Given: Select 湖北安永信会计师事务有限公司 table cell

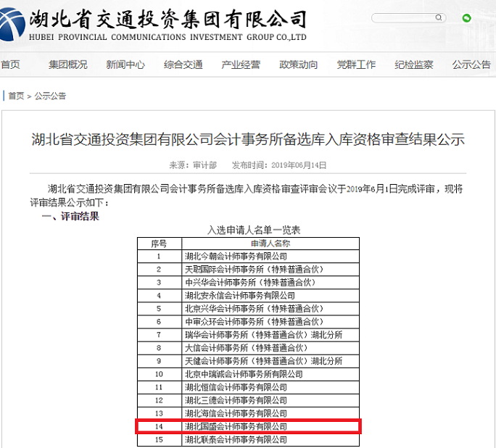Looking at the screenshot, I should (270, 296).
